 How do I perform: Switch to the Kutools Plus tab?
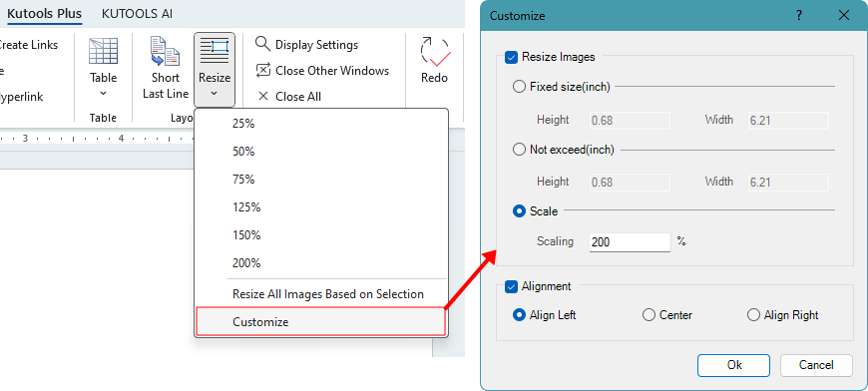click(x=44, y=14)
